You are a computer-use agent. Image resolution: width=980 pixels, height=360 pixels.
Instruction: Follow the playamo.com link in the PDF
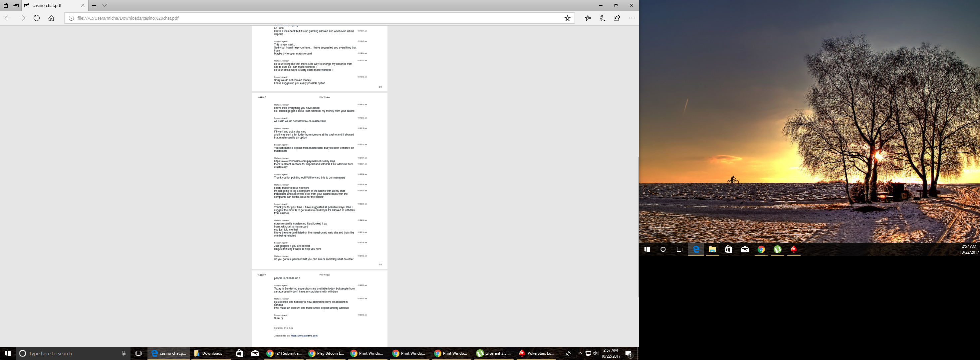304,336
